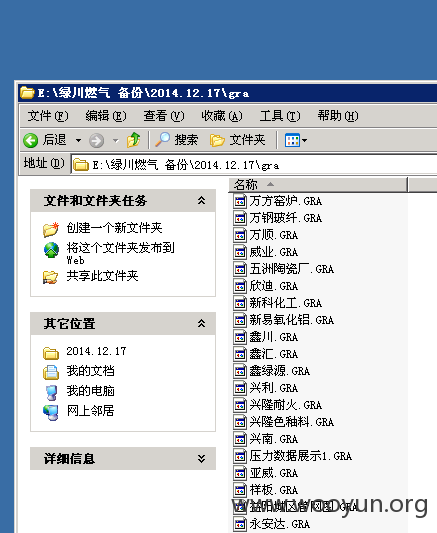Viewport: 437px width, 533px height.
Task: Open the 查看(V) menu
Action: (x=164, y=116)
